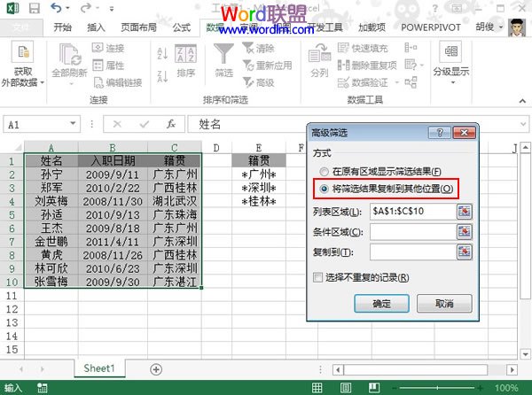532x395 pixels.
Task: Open the File (文件) menu button
Action: pos(21,27)
